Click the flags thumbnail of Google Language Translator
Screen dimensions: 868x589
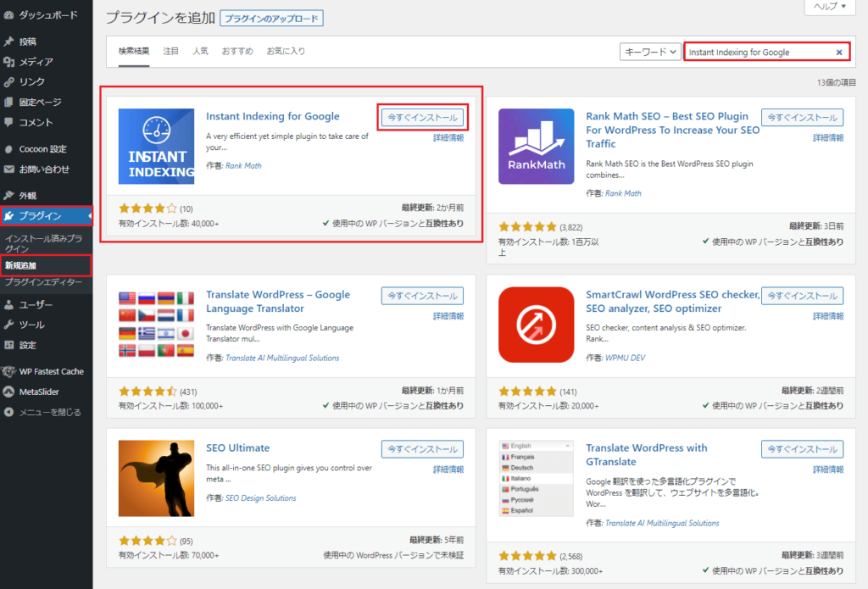156,325
